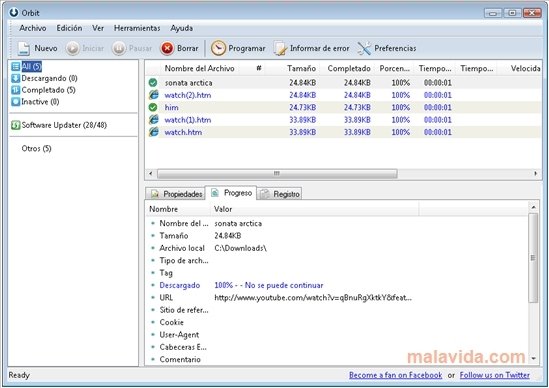Open the Ayuda menu
The image size is (549, 388).
pyautogui.click(x=181, y=28)
